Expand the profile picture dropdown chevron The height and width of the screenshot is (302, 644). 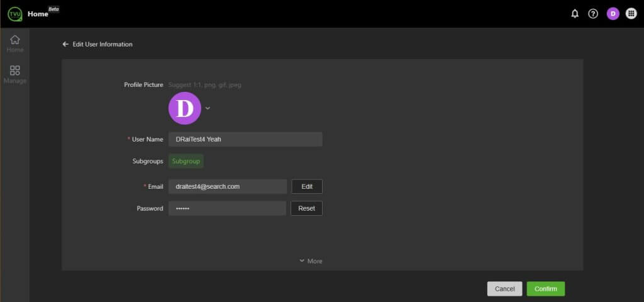pos(208,108)
